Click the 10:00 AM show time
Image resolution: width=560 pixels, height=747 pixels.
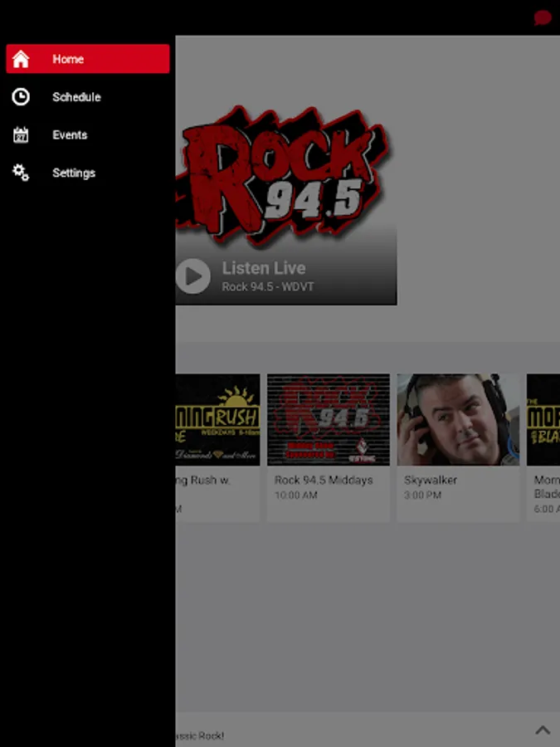click(295, 496)
